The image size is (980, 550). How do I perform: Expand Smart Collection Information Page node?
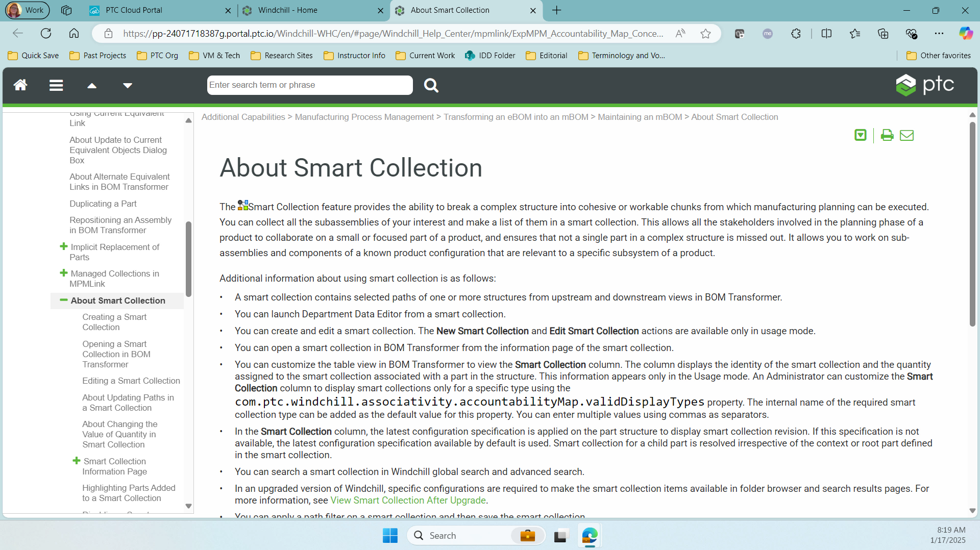(x=77, y=461)
